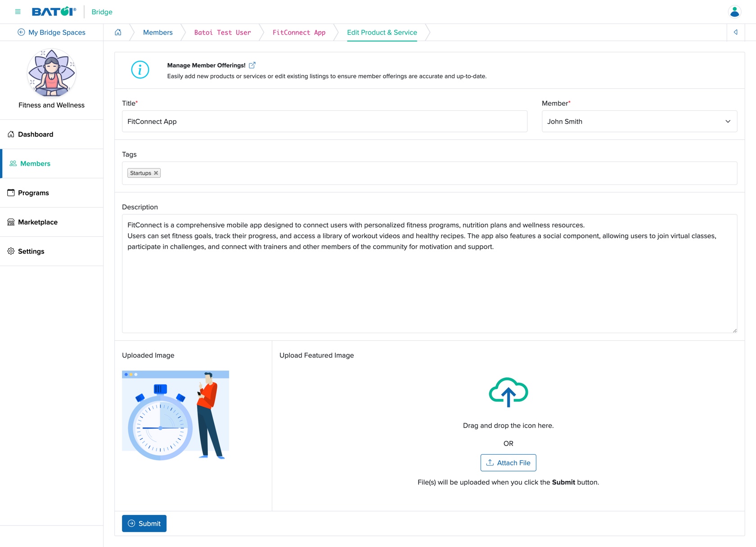Click the Fitness and Wellness avatar image

[x=52, y=73]
